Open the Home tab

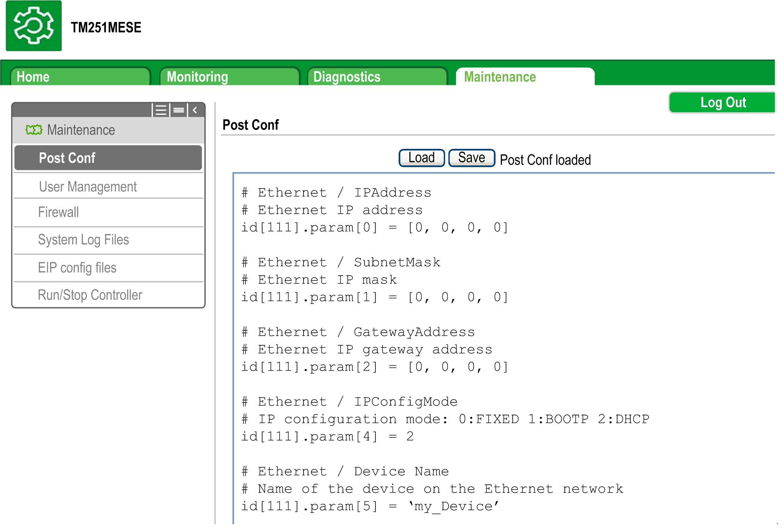pyautogui.click(x=80, y=77)
